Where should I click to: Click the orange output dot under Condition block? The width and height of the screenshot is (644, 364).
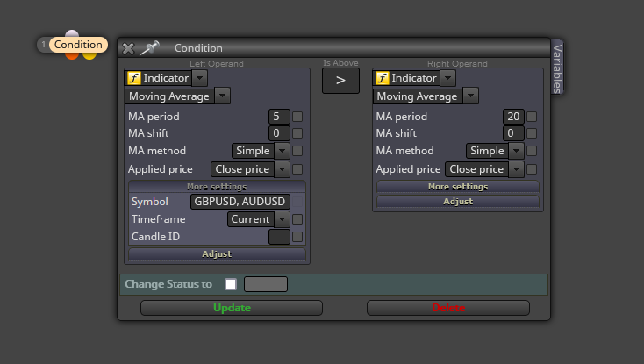coord(72,56)
